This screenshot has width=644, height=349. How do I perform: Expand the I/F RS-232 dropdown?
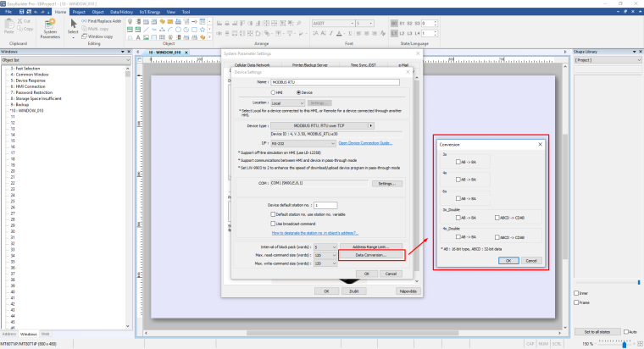click(x=303, y=142)
